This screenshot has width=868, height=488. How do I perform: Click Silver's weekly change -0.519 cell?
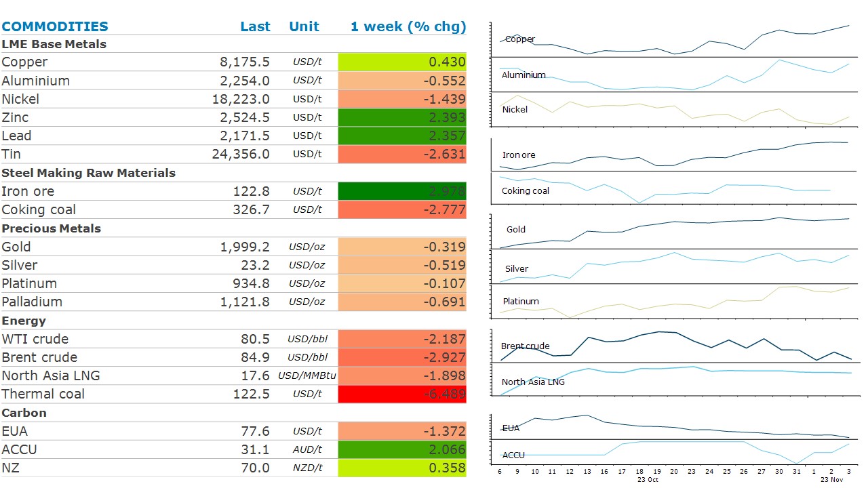402,265
